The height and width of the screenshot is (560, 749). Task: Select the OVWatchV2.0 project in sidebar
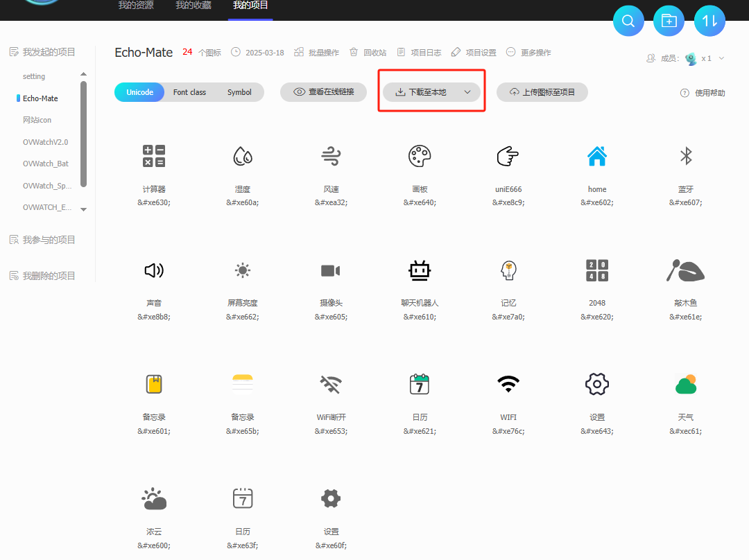pyautogui.click(x=46, y=142)
